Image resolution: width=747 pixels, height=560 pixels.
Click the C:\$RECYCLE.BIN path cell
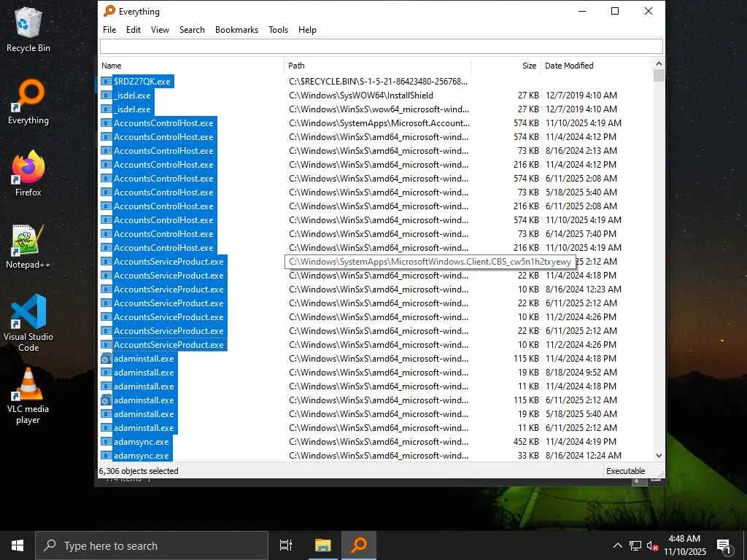pyautogui.click(x=379, y=82)
